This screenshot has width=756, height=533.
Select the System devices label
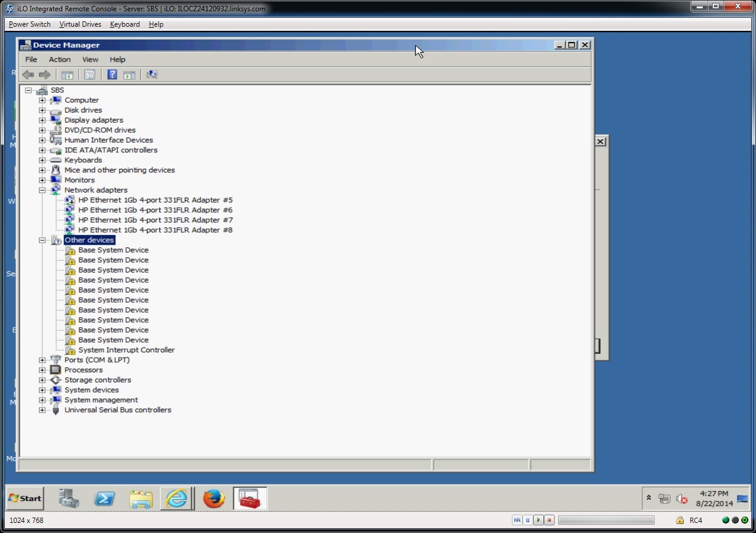click(91, 390)
